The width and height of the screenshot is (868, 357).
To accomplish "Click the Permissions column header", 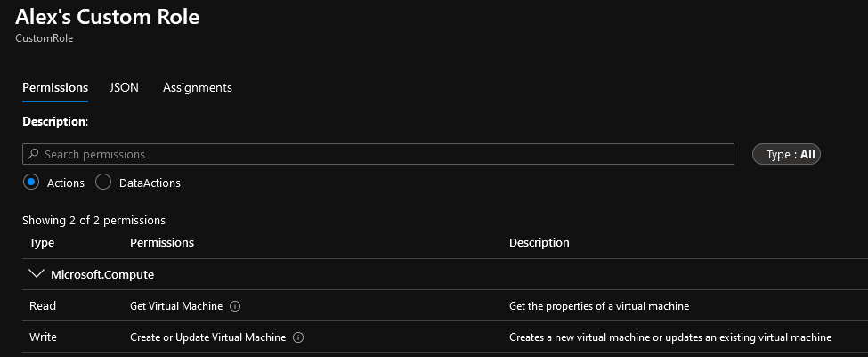I will click(162, 242).
